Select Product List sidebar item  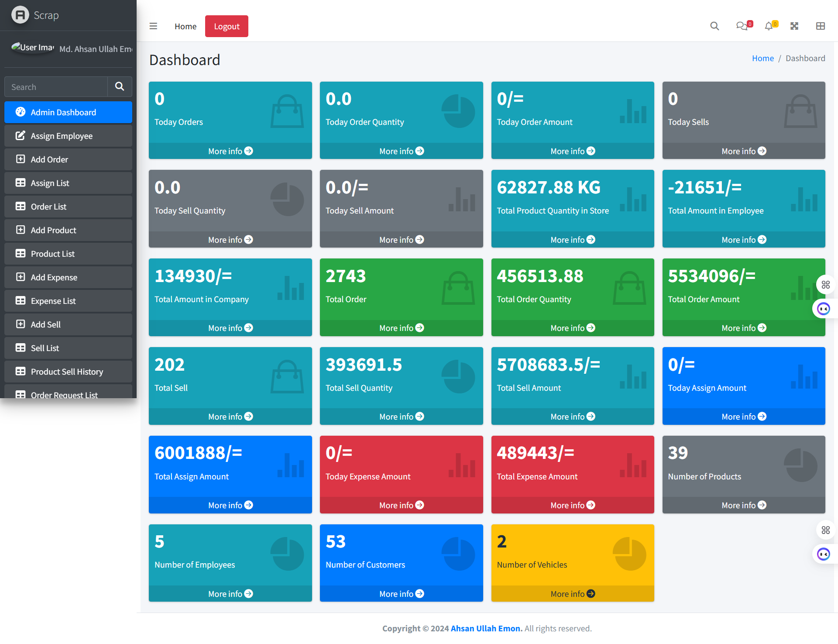point(52,254)
